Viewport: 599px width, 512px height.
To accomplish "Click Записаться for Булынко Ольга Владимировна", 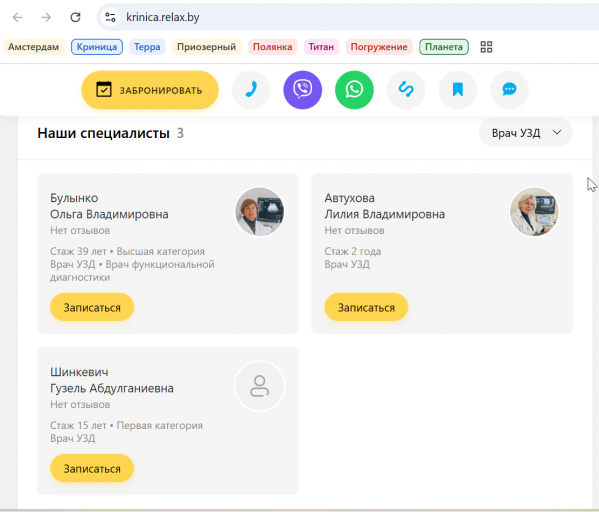I will (92, 307).
